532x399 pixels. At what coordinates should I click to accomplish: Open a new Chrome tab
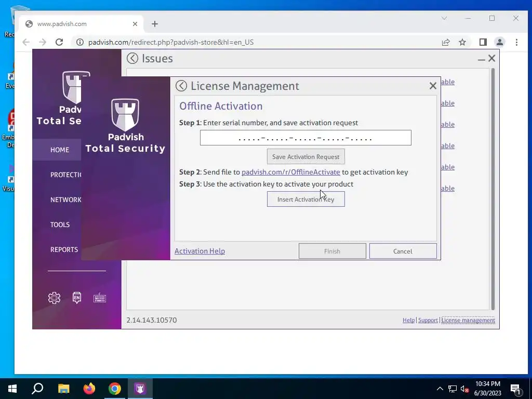tap(155, 24)
